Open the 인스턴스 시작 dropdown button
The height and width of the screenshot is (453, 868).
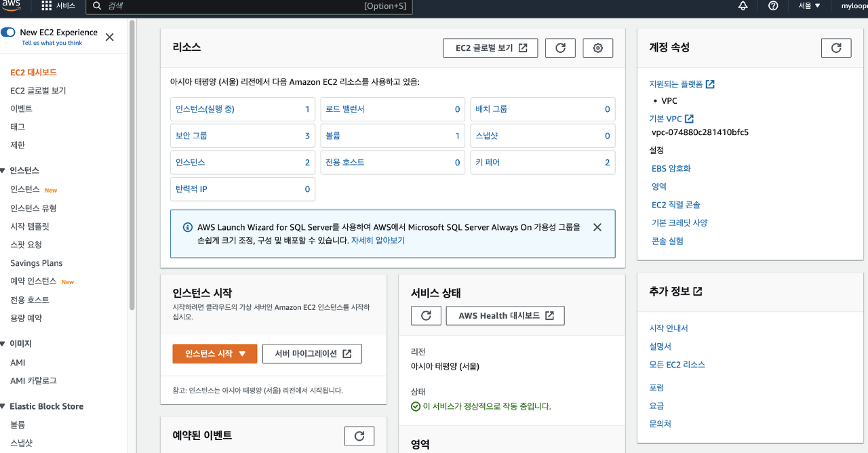coord(215,354)
